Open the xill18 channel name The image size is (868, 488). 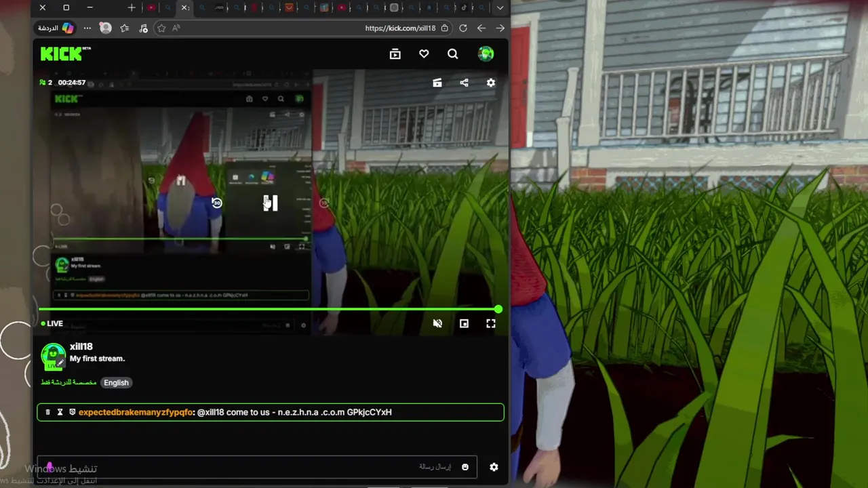[81, 347]
